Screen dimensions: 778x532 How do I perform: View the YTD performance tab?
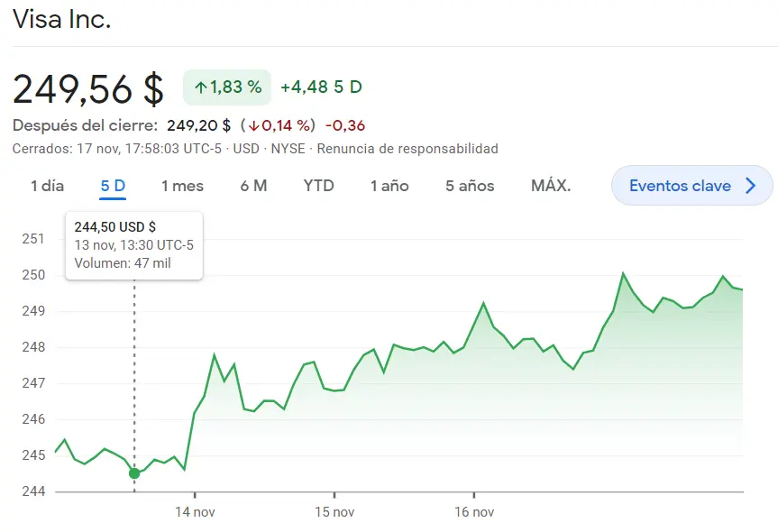click(x=318, y=185)
